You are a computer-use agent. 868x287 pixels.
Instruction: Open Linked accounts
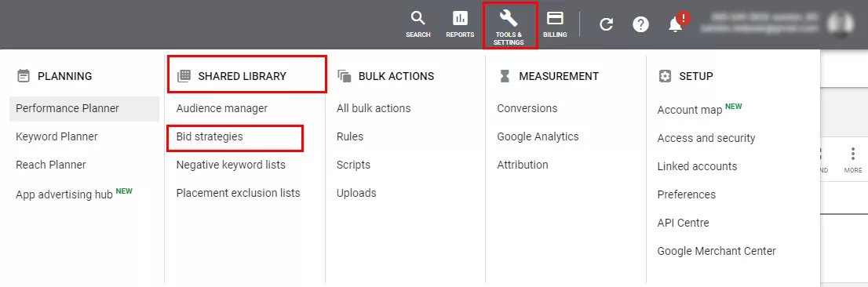click(697, 166)
